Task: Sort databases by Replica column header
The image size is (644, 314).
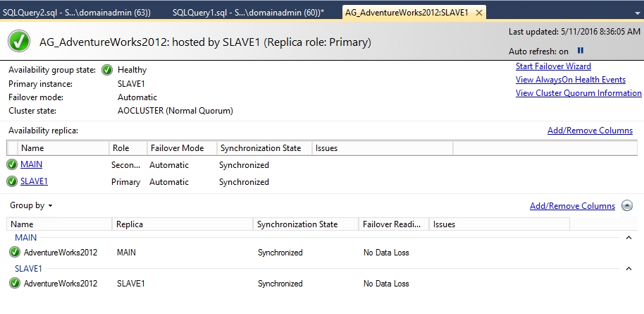Action: pyautogui.click(x=182, y=224)
